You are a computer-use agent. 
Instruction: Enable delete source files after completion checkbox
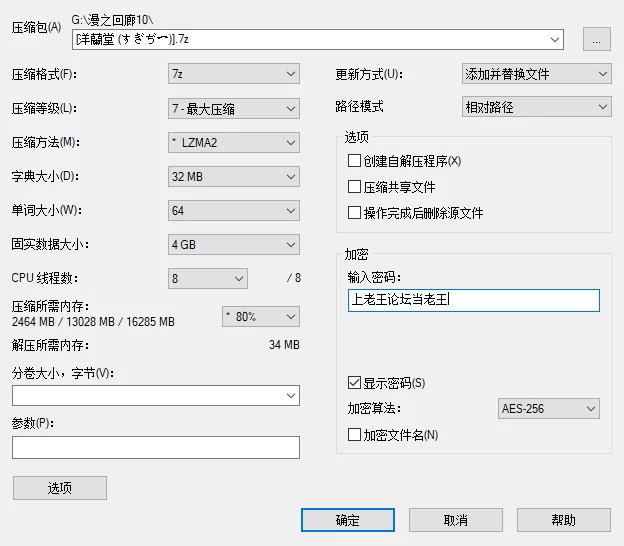tap(354, 213)
